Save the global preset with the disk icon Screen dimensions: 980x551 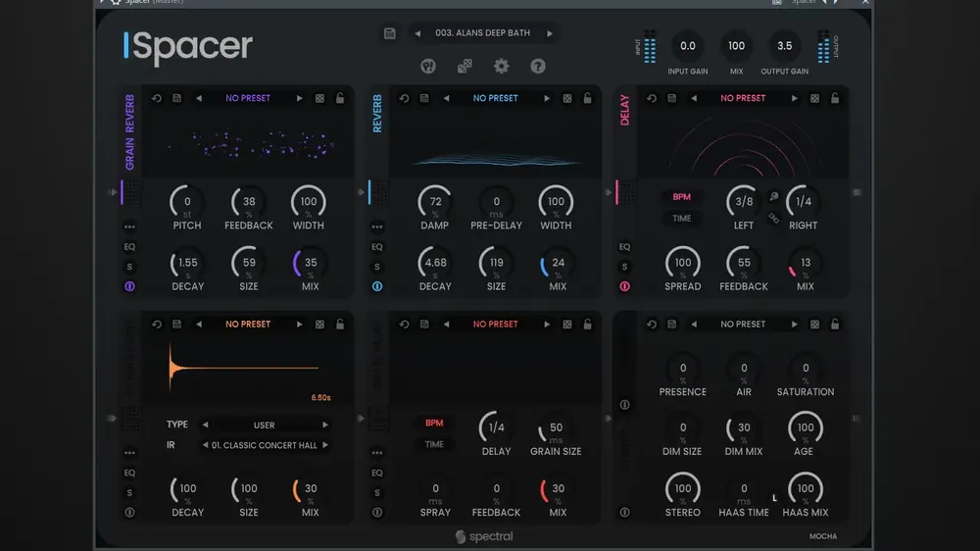pos(389,33)
